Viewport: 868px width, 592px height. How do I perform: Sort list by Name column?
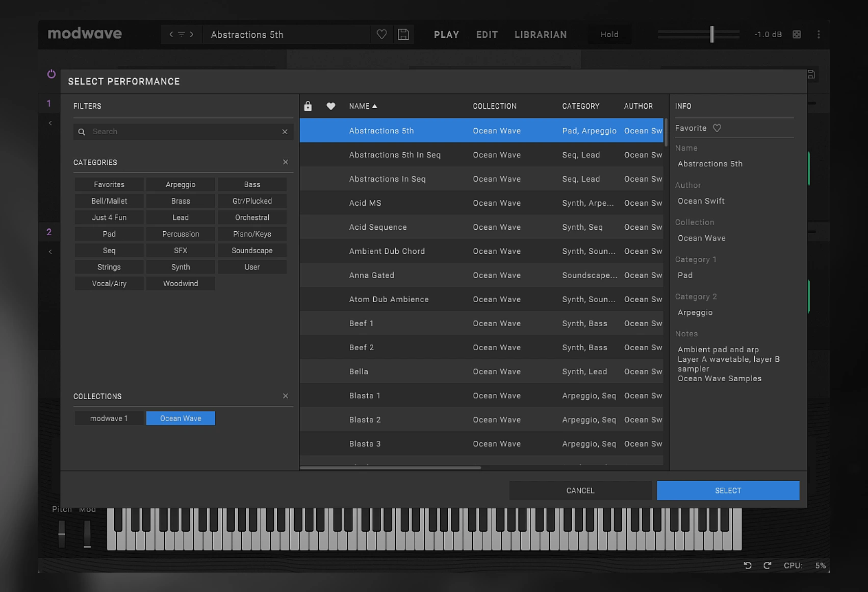363,106
